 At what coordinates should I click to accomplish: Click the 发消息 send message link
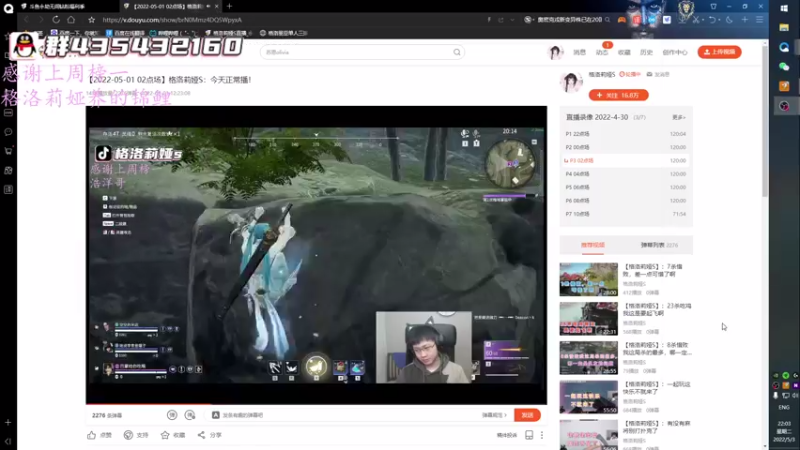[658, 74]
